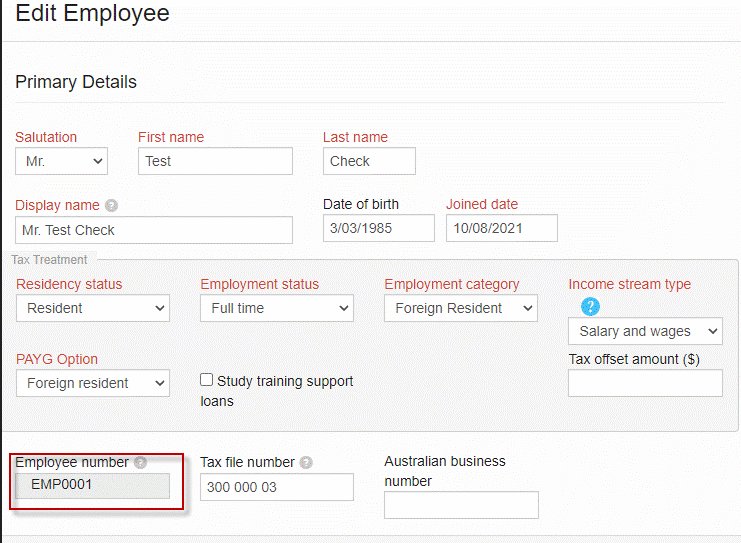Screen dimensions: 741x543
Task: Select the Display name text box
Action: point(154,230)
